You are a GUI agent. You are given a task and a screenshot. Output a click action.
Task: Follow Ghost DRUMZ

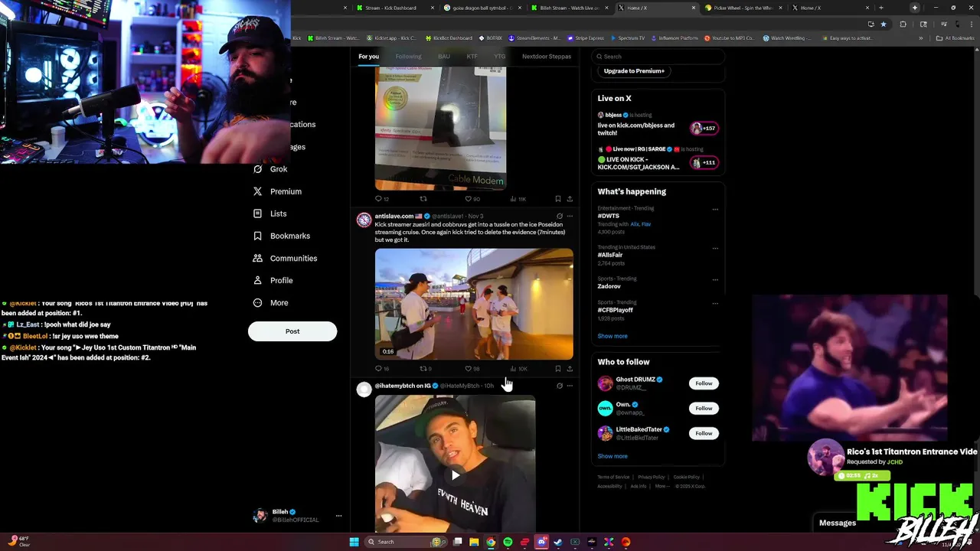click(704, 383)
